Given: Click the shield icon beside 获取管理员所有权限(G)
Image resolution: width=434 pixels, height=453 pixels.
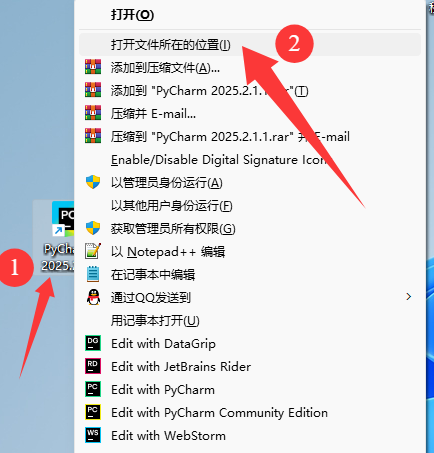Looking at the screenshot, I should click(x=93, y=228).
